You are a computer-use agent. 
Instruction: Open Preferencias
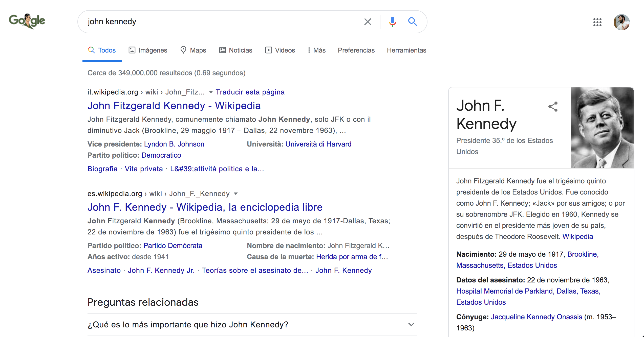click(x=356, y=50)
